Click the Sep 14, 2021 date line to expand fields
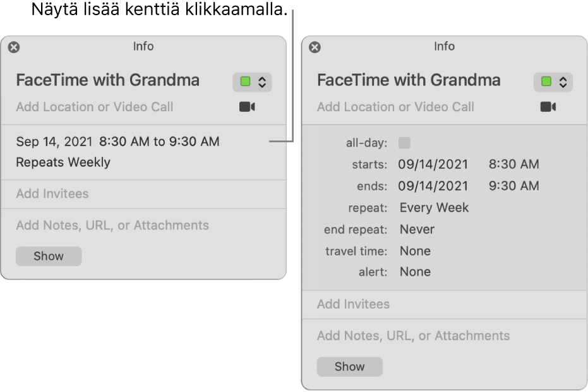Viewport: 588px width, 392px height. [x=117, y=142]
